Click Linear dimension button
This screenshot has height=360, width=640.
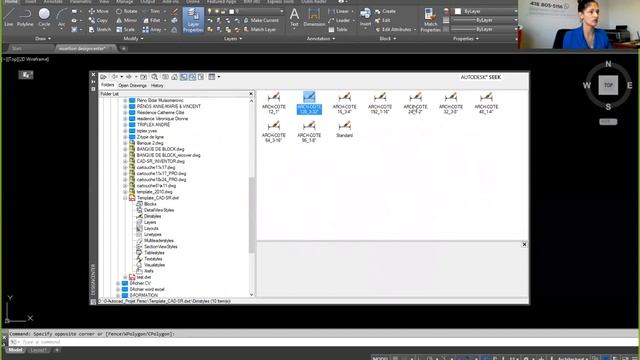[339, 11]
